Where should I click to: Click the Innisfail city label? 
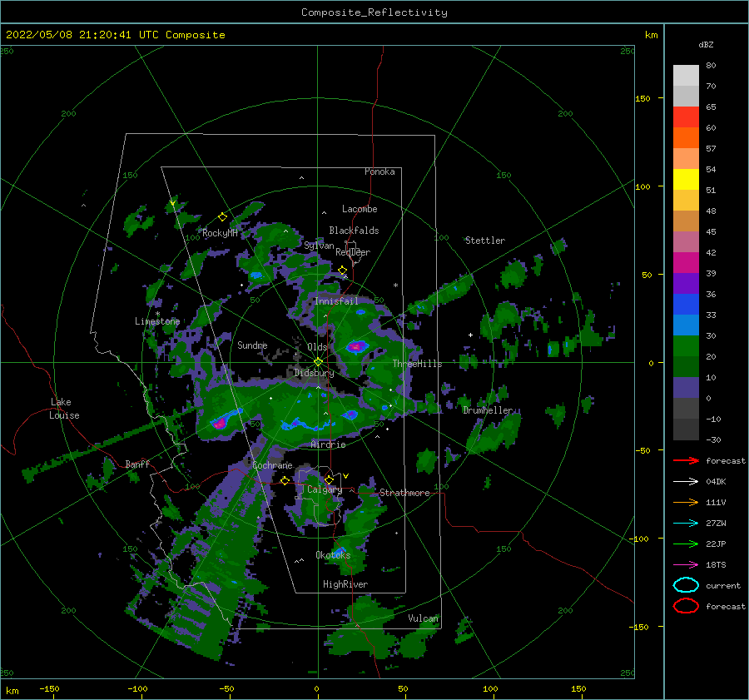click(x=336, y=301)
